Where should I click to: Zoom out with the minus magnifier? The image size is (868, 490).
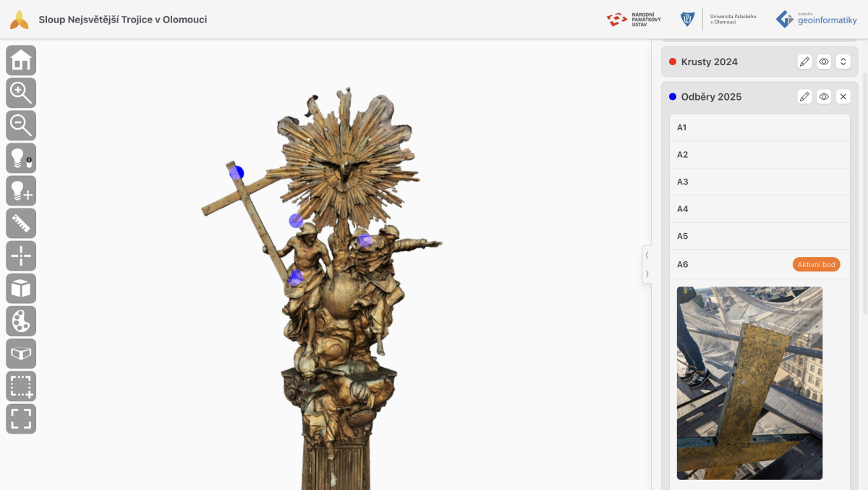(x=21, y=126)
